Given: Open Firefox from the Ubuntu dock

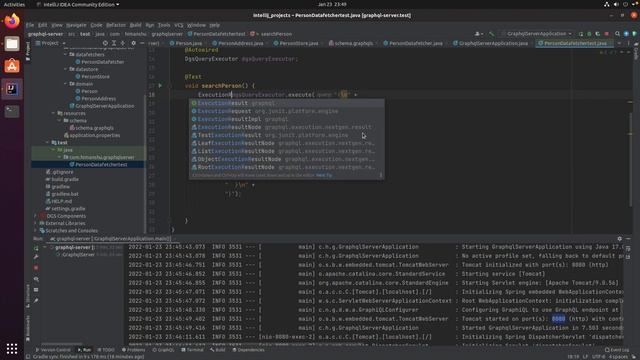Looking at the screenshot, I should (12, 21).
